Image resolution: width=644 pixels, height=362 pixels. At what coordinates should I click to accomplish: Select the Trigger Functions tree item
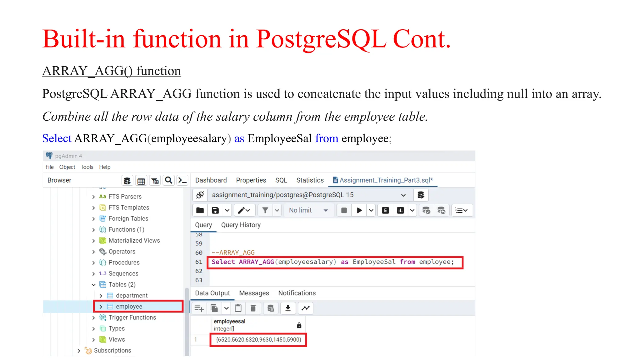(132, 318)
